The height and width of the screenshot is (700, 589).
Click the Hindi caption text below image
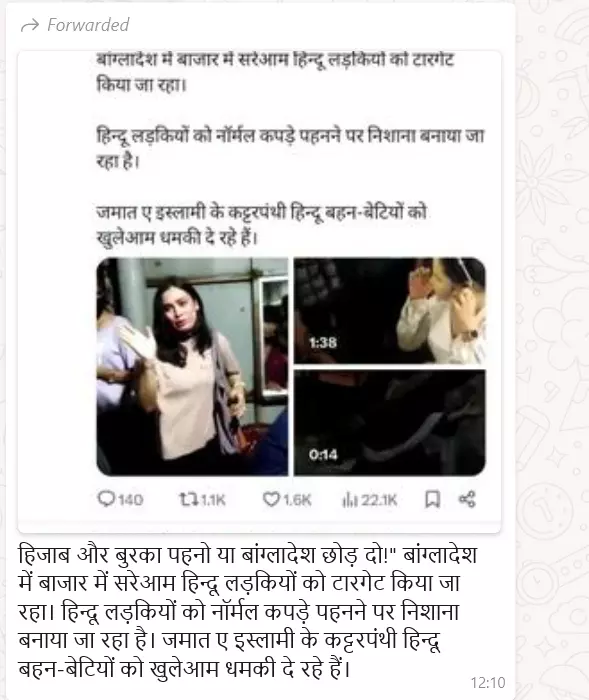[x=248, y=612]
